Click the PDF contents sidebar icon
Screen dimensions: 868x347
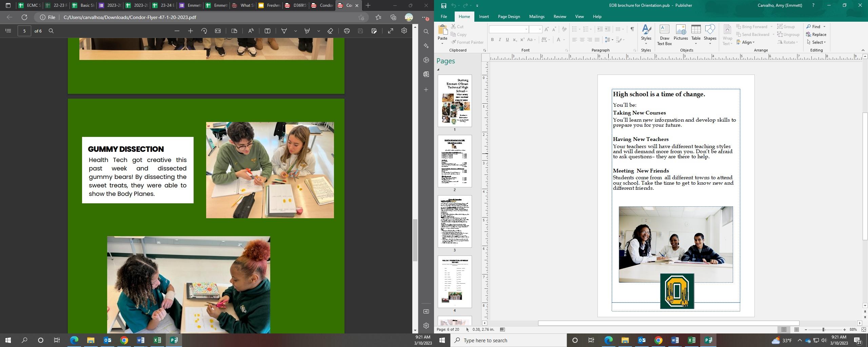tap(8, 31)
